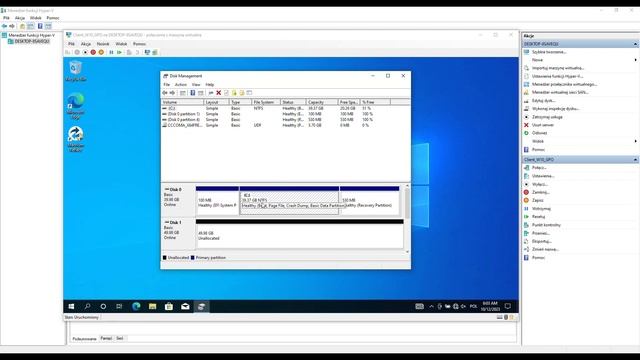
Task: Show hidden tray icons chevron in VM taskbar
Action: coord(431,306)
